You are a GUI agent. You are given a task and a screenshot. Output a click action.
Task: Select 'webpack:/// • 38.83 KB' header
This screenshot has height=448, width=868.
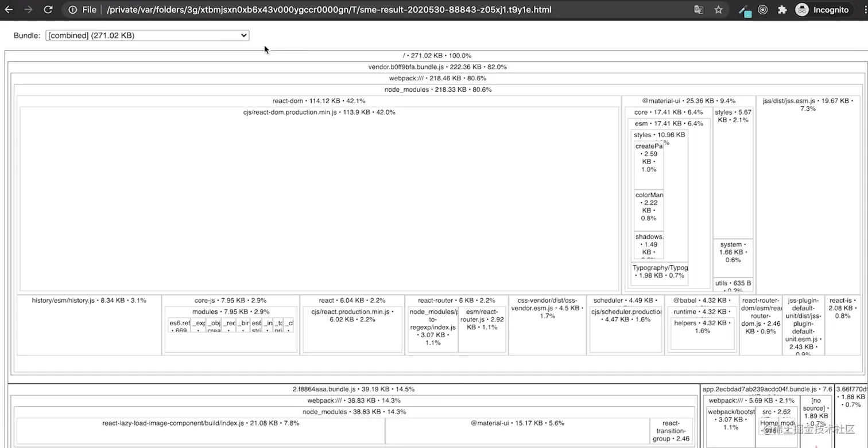(354, 400)
